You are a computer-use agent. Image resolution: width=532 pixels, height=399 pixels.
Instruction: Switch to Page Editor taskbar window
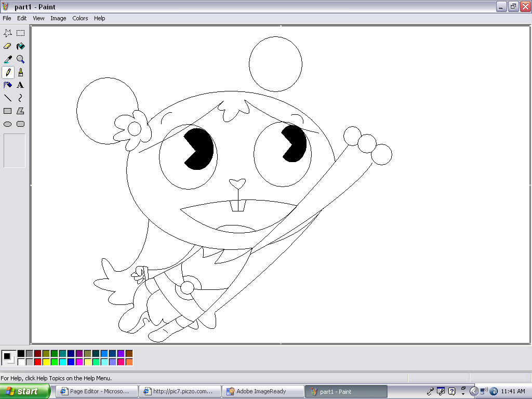click(x=97, y=391)
